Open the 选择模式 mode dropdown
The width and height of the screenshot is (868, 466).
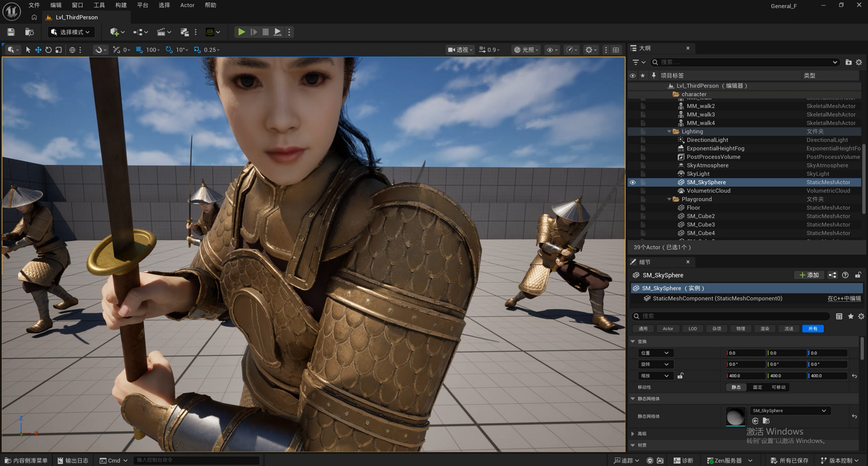click(x=72, y=32)
